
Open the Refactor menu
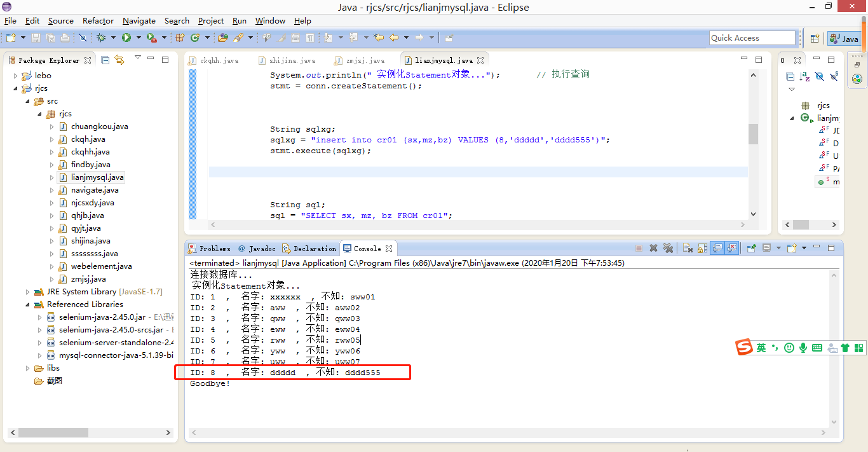98,21
